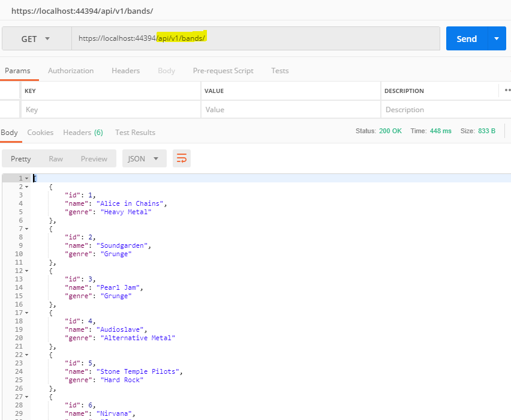Open the three-dots column options
511x420 pixels.
[x=507, y=91]
